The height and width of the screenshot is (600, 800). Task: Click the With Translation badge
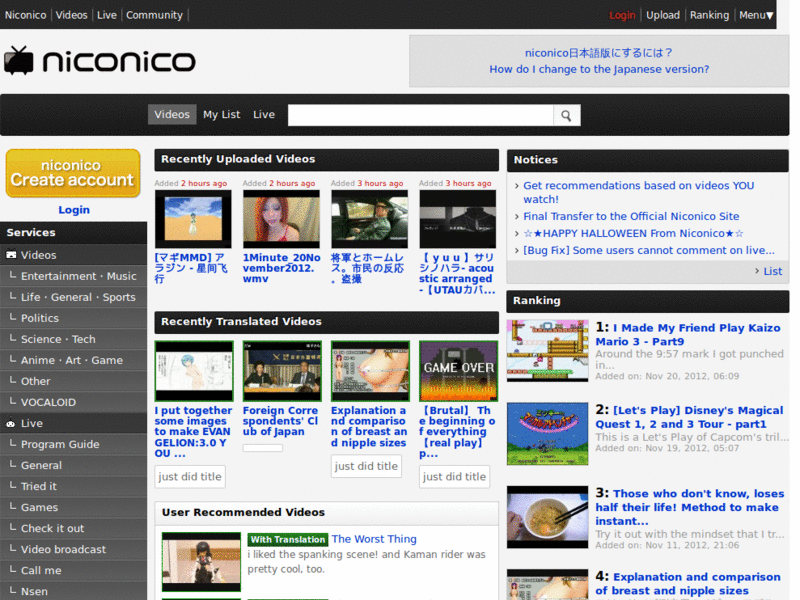coord(288,540)
